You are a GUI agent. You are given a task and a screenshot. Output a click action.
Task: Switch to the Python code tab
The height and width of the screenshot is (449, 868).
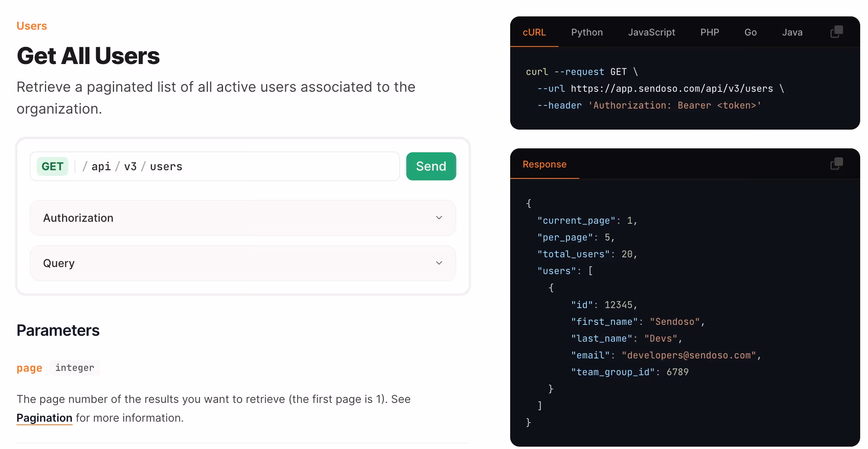tap(587, 32)
